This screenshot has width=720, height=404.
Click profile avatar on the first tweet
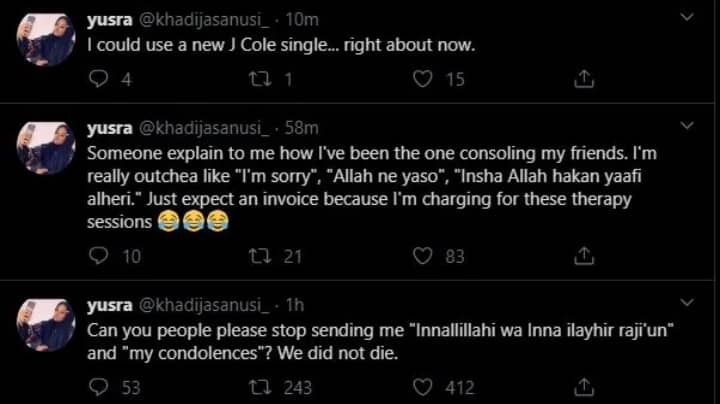[46, 38]
